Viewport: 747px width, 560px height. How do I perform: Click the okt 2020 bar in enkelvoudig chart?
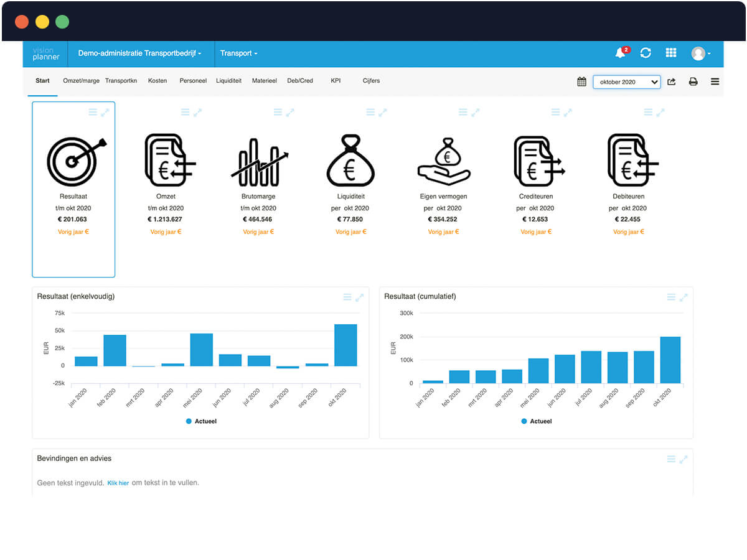[x=345, y=345]
